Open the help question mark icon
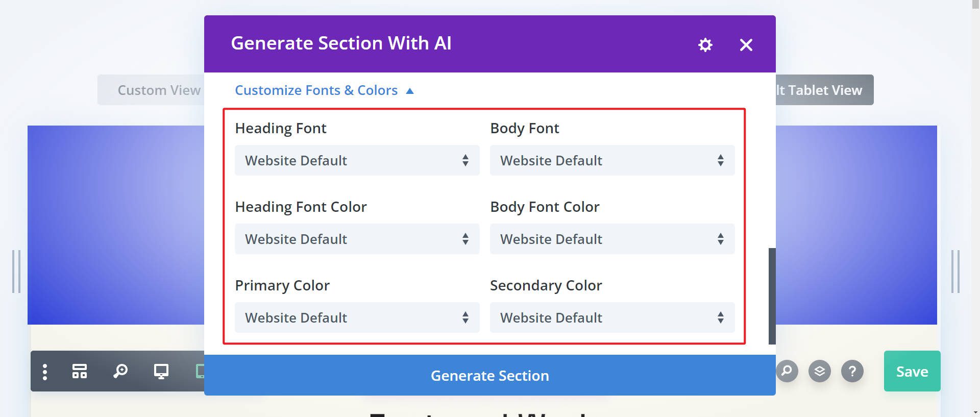The height and width of the screenshot is (417, 980). click(852, 371)
